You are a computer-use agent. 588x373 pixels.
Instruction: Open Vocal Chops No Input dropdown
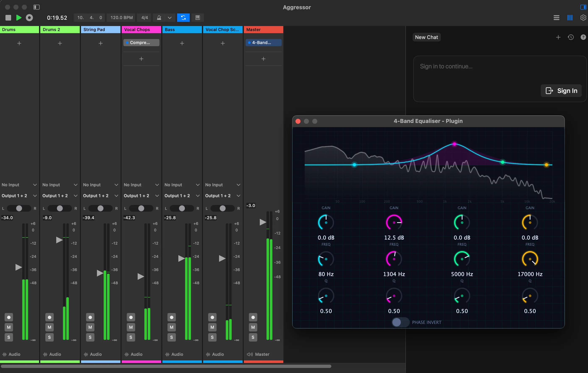[x=141, y=185]
